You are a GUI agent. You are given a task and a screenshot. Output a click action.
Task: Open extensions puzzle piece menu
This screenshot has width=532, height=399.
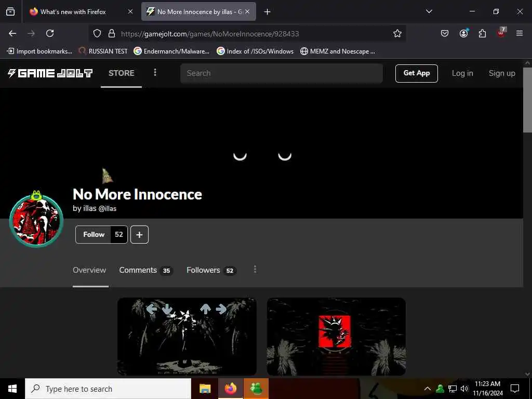point(482,33)
